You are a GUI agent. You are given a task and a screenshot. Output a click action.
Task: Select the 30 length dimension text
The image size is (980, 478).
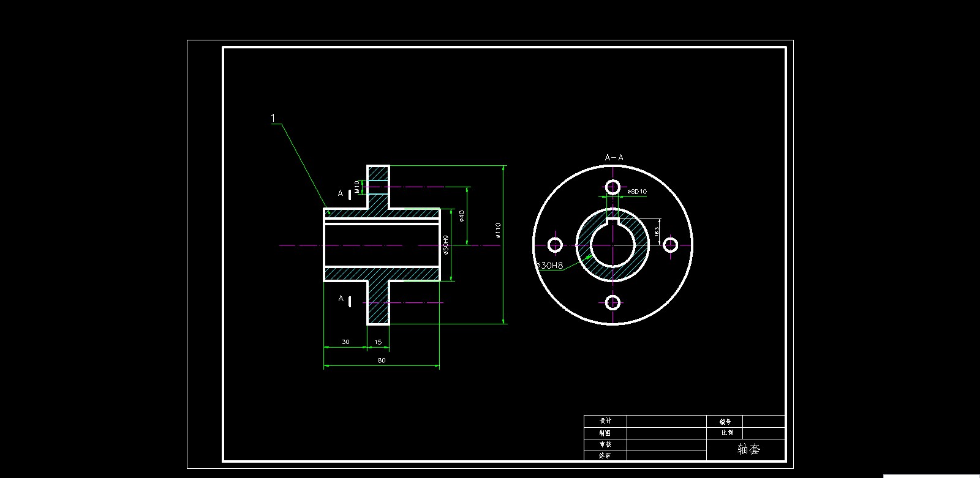click(x=345, y=342)
